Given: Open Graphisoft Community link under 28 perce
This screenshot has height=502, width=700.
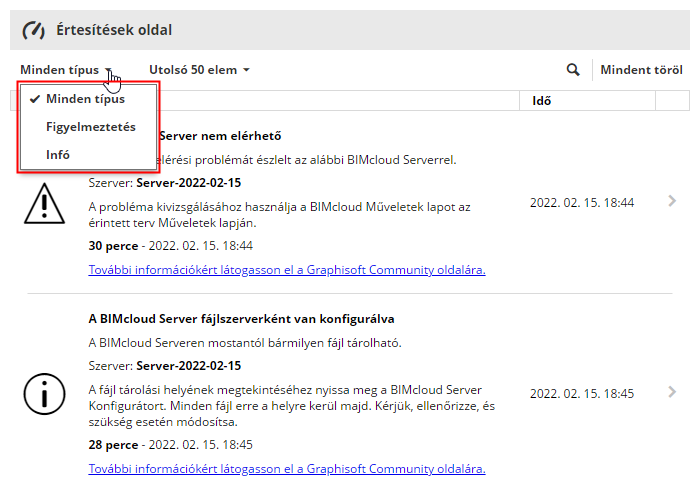Looking at the screenshot, I should [287, 469].
